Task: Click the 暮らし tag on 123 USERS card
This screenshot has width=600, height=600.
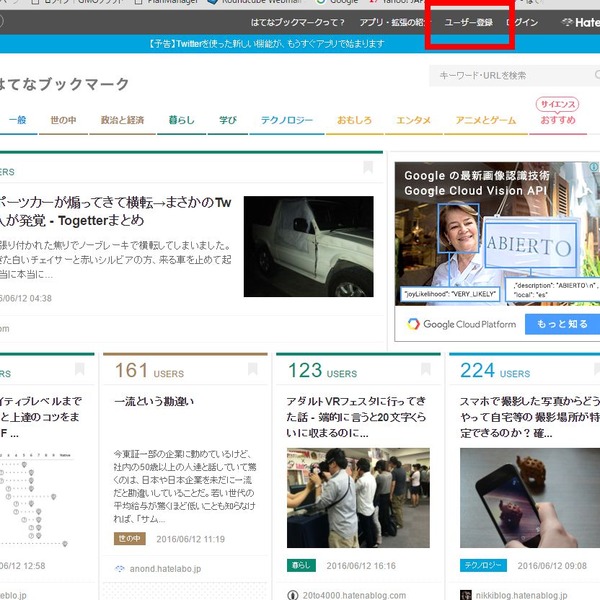Action: (x=302, y=565)
